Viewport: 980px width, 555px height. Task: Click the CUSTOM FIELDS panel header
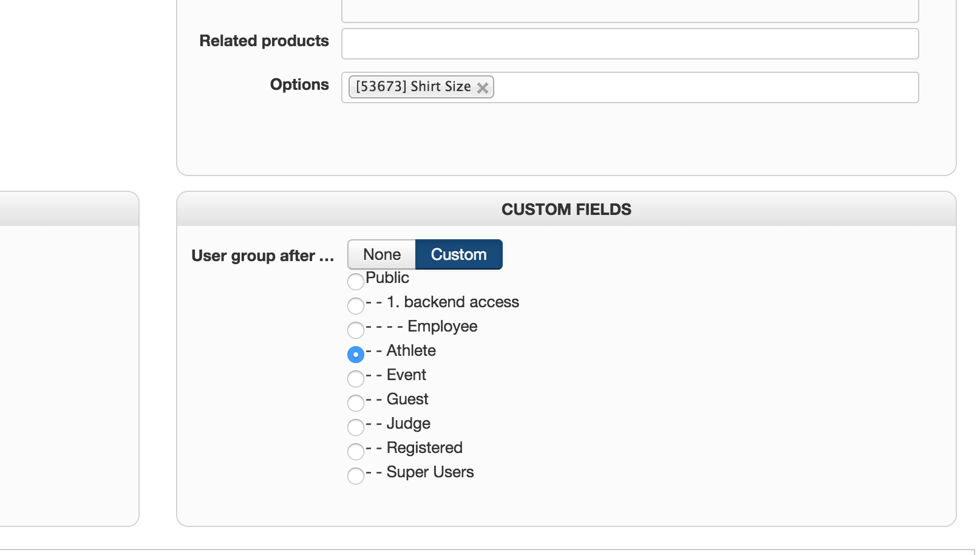click(566, 209)
